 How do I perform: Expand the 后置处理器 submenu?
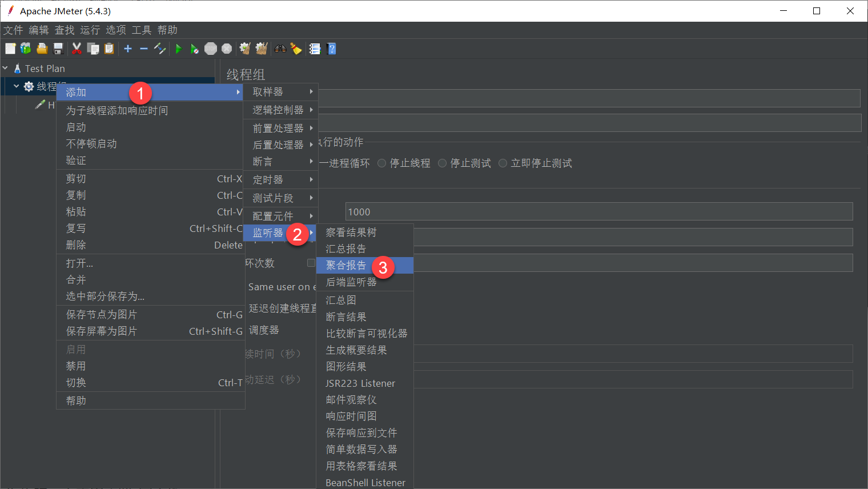coord(280,145)
